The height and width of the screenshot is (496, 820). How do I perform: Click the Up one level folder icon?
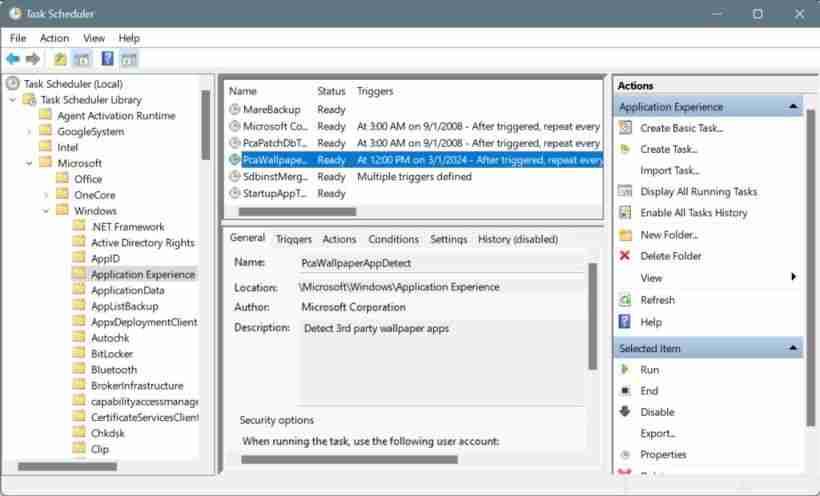point(60,59)
